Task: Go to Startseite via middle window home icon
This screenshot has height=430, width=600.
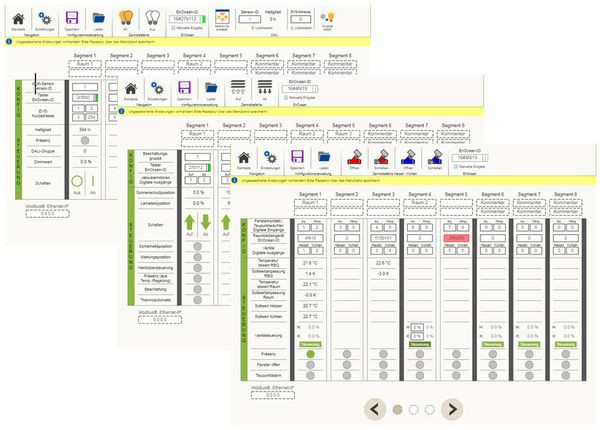Action: point(130,87)
